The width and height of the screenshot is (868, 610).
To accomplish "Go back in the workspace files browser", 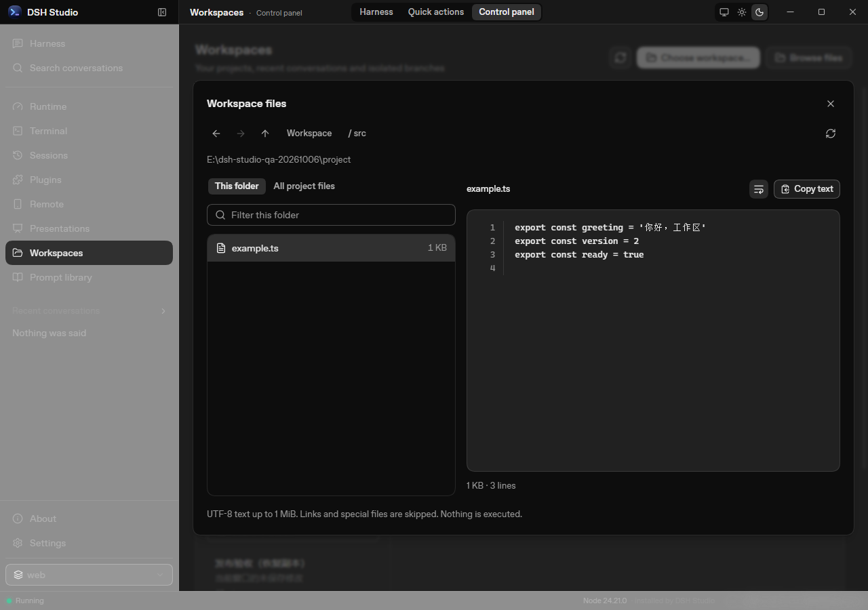I will [216, 134].
